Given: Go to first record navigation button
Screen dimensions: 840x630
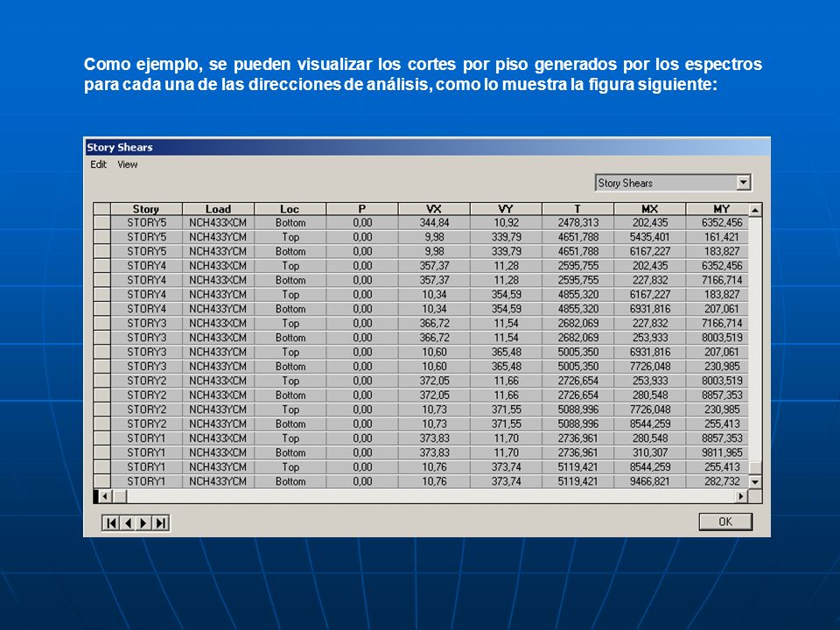Looking at the screenshot, I should [x=111, y=523].
